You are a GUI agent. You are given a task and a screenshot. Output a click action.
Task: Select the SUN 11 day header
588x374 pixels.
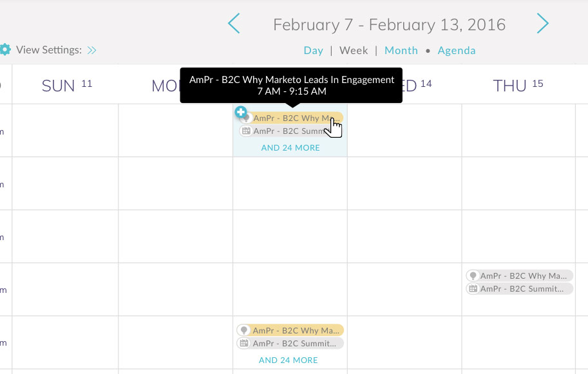tap(66, 86)
